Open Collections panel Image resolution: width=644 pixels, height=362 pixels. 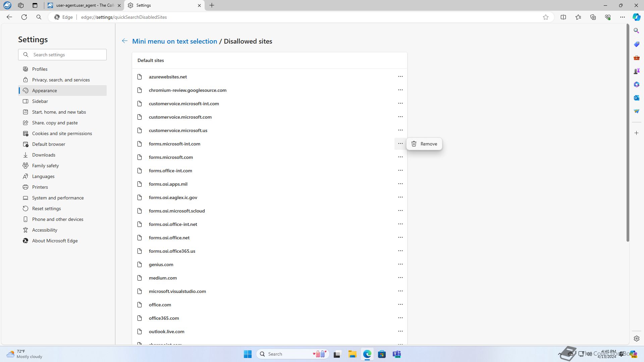(593, 17)
